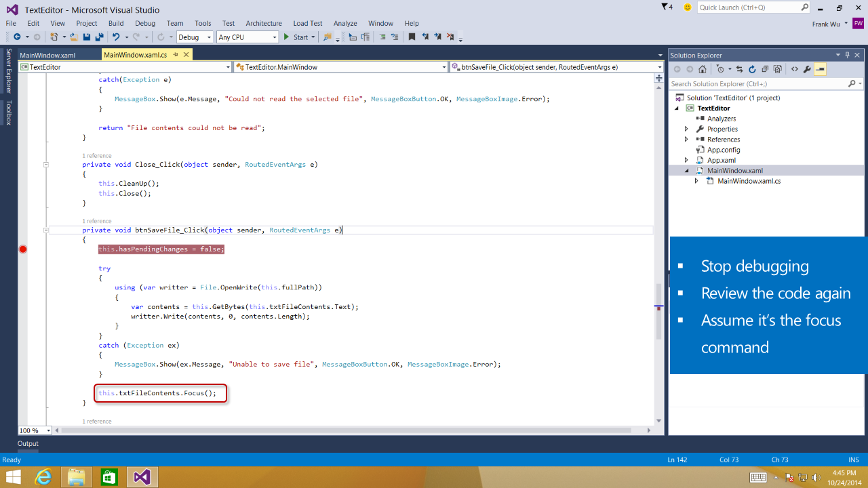Open the Debug configuration dropdown

(x=209, y=37)
